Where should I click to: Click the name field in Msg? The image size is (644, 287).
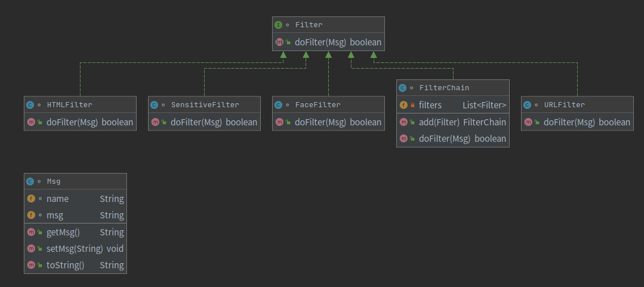pos(57,199)
